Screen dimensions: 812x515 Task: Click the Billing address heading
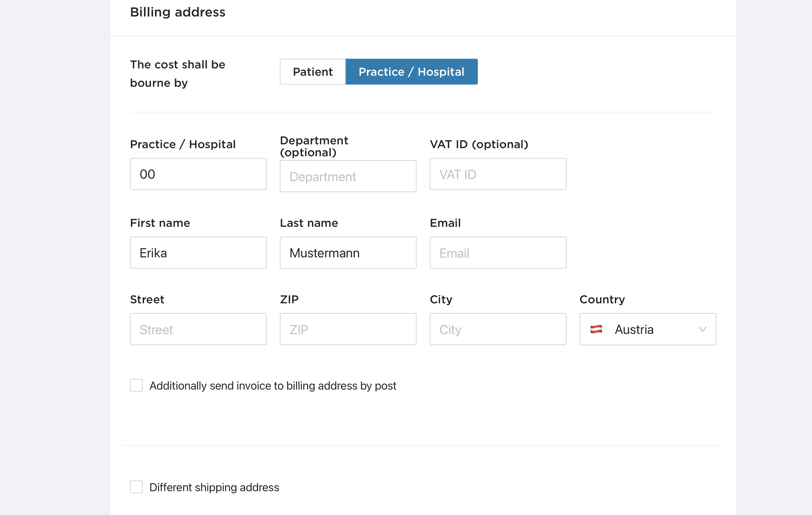[178, 12]
